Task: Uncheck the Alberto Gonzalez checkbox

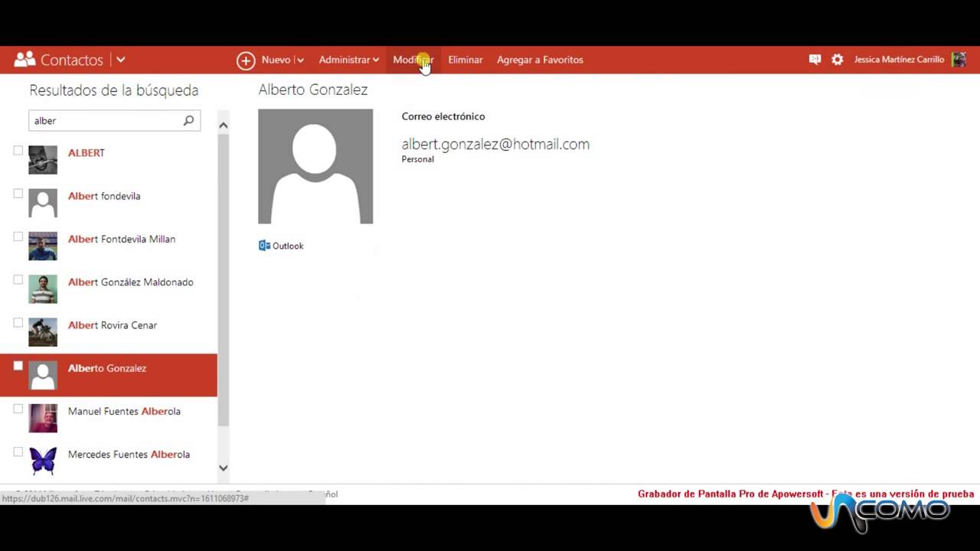Action: tap(18, 366)
